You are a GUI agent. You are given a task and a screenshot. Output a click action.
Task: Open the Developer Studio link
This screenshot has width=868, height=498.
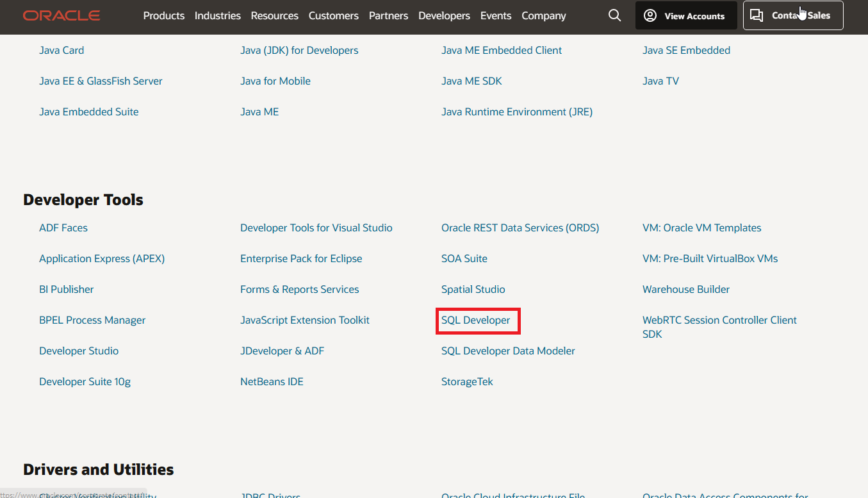pos(79,351)
